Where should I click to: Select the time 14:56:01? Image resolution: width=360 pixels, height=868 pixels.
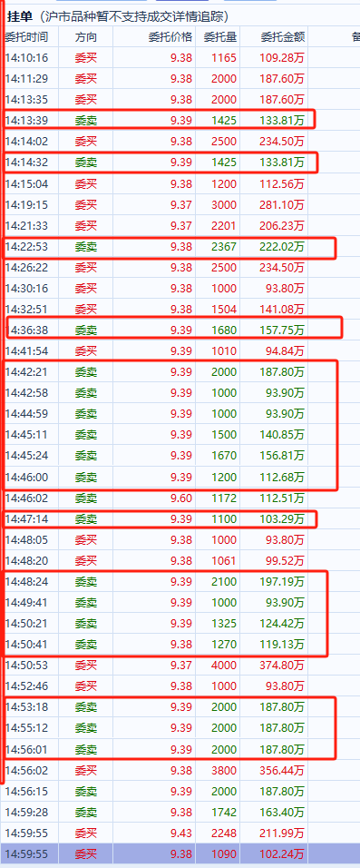click(x=26, y=750)
